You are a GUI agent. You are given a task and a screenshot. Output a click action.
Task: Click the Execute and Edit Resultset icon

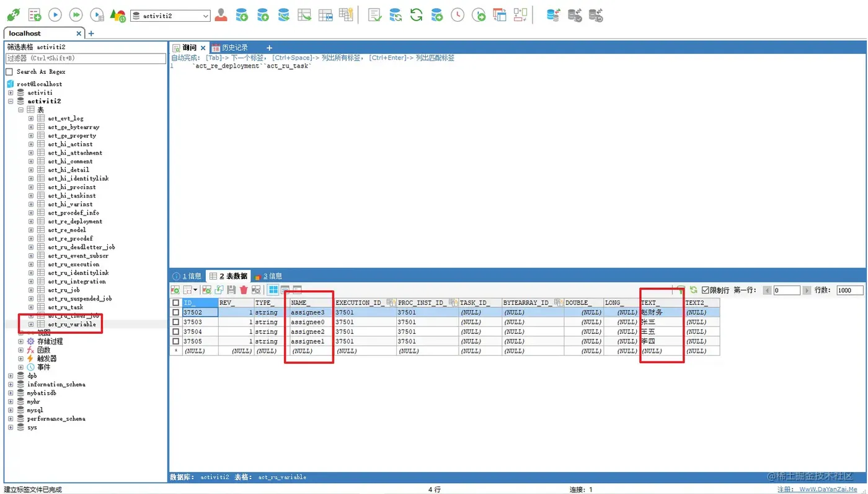point(97,15)
